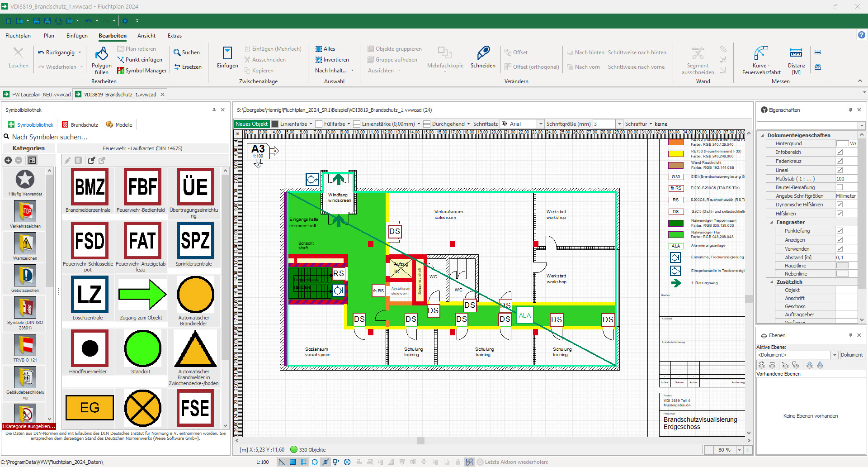Select the BMZ Brandmelderzentrale symbol
Image resolution: width=868 pixels, height=467 pixels.
click(x=90, y=187)
